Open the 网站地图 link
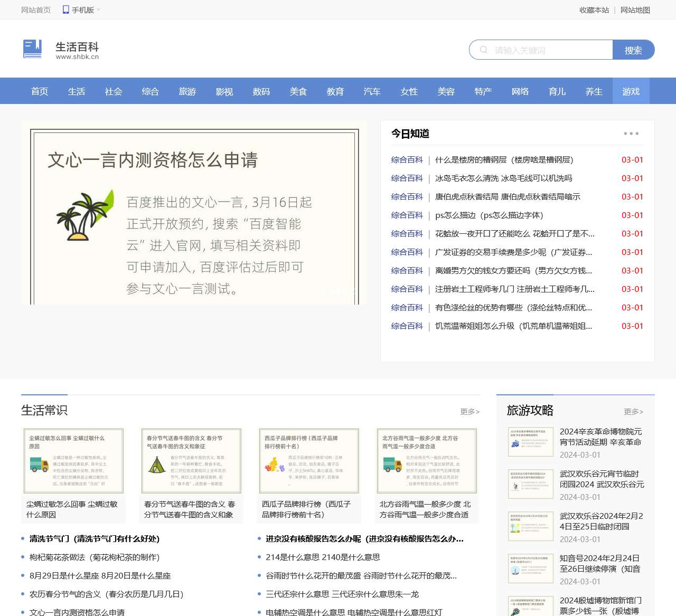676x616 pixels. pos(635,10)
